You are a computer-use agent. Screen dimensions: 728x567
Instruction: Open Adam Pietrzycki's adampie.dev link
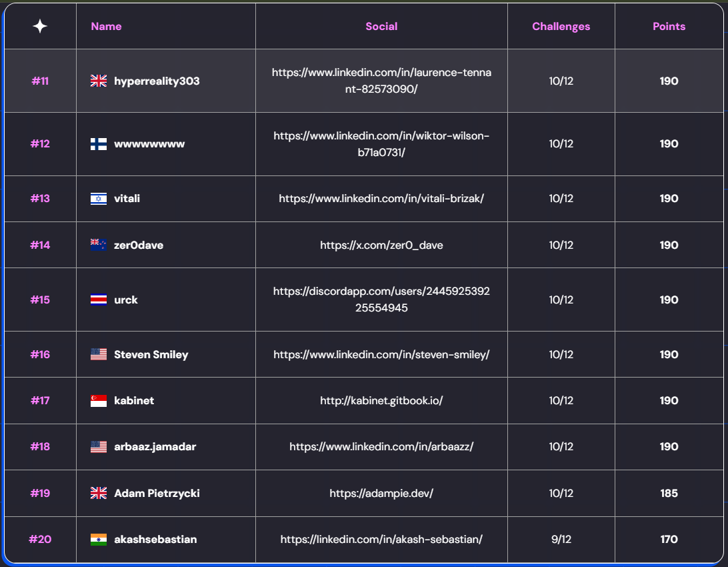[x=381, y=493]
